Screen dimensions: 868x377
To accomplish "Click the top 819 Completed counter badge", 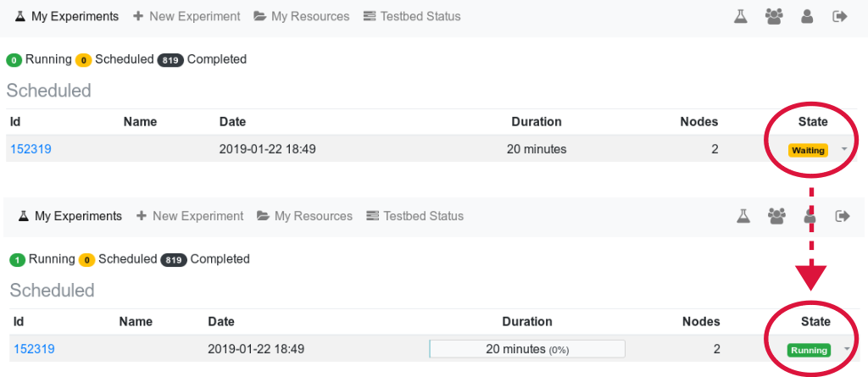I will click(170, 60).
